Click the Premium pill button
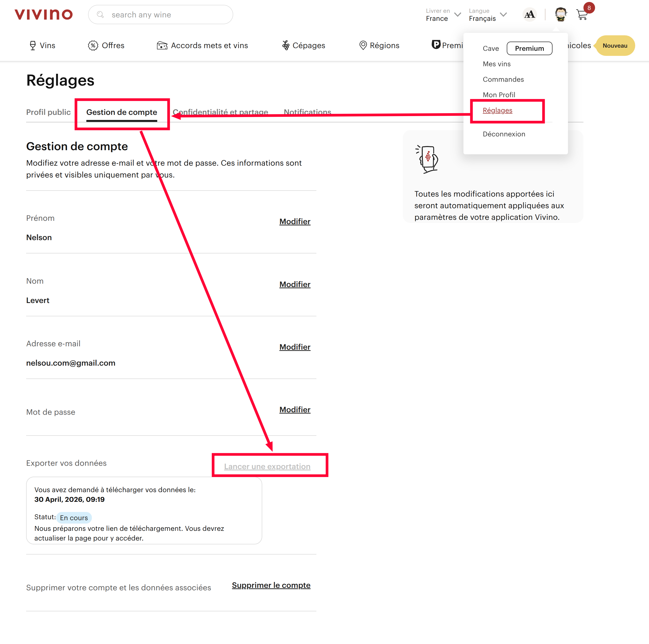 point(529,48)
